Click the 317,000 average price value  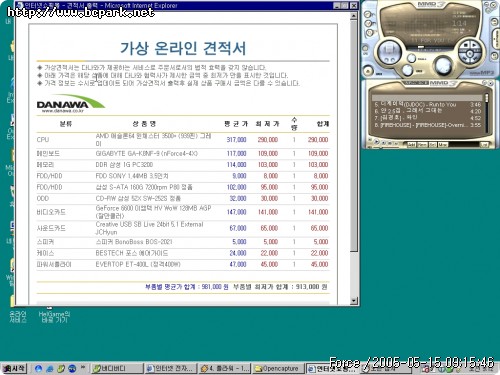236,140
